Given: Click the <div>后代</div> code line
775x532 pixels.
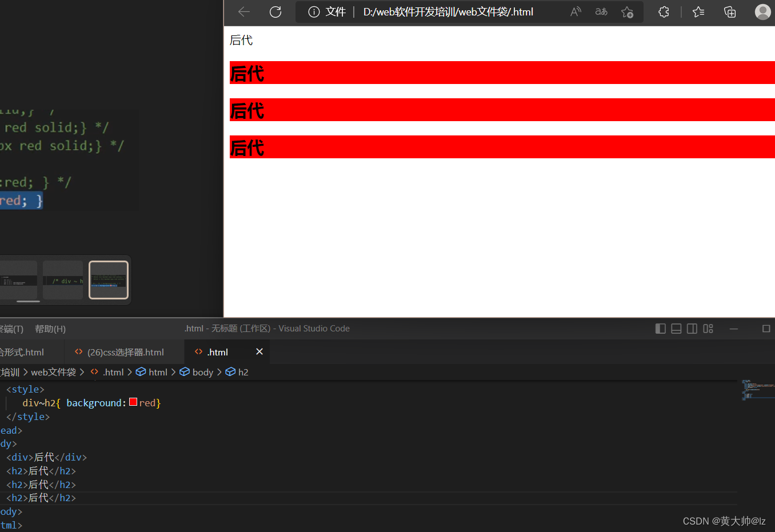Looking at the screenshot, I should [x=46, y=457].
